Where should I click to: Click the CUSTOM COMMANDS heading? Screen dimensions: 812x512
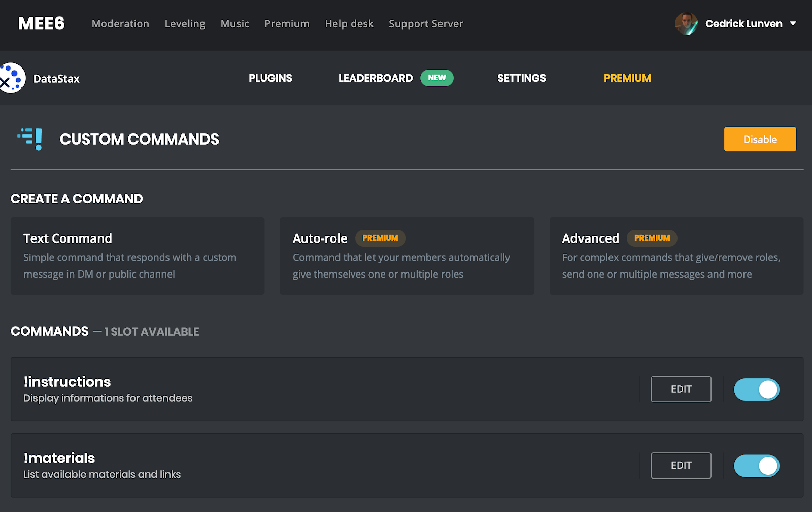click(140, 139)
